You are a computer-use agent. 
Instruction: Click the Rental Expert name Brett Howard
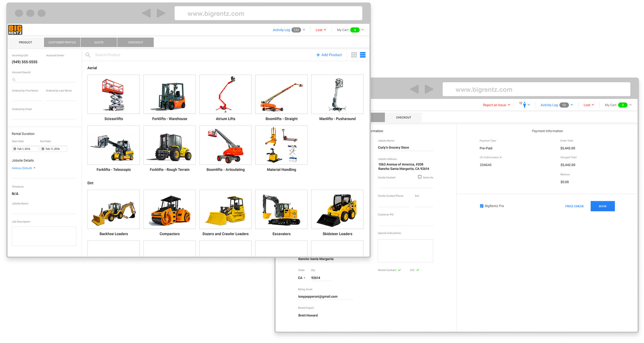308,316
